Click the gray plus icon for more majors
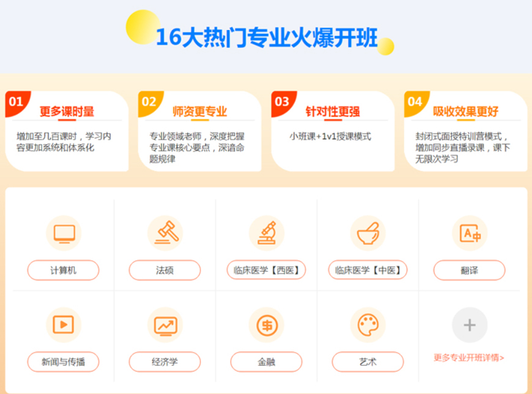This screenshot has width=532, height=394. coord(468,325)
